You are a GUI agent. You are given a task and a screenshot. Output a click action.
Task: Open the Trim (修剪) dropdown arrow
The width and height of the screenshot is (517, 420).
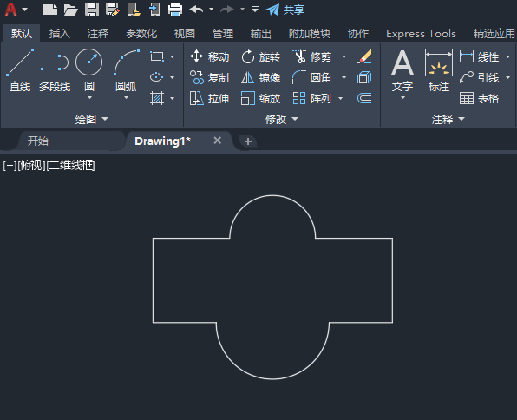[344, 56]
